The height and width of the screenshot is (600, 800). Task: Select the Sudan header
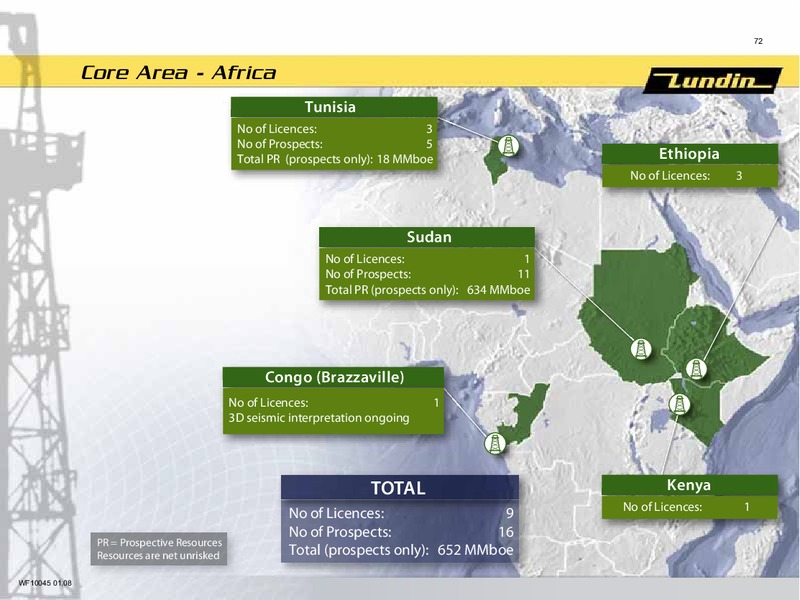pos(427,237)
